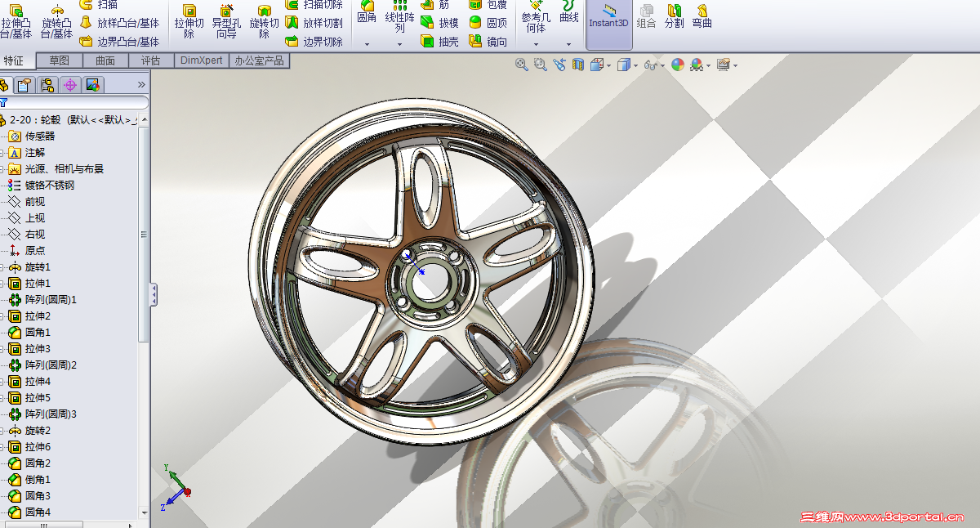The image size is (980, 528).
Task: Open the PropertyManager panel tab
Action: [25, 84]
